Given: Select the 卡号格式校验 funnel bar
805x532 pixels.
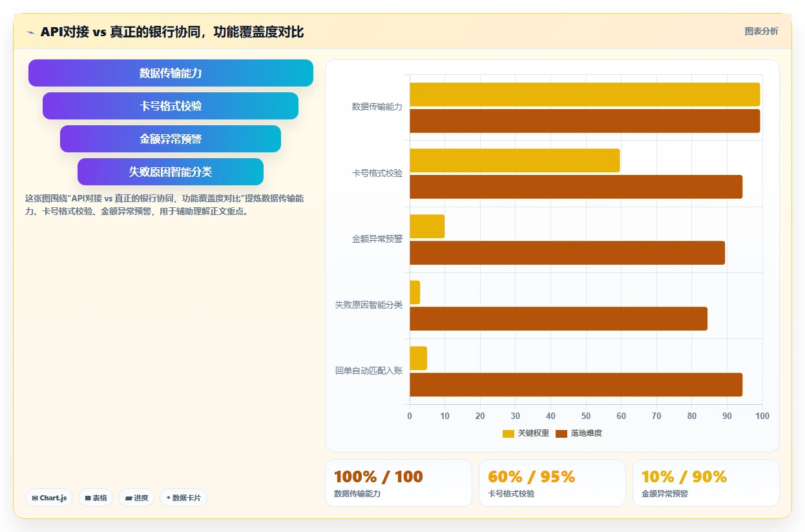Looking at the screenshot, I should [171, 106].
